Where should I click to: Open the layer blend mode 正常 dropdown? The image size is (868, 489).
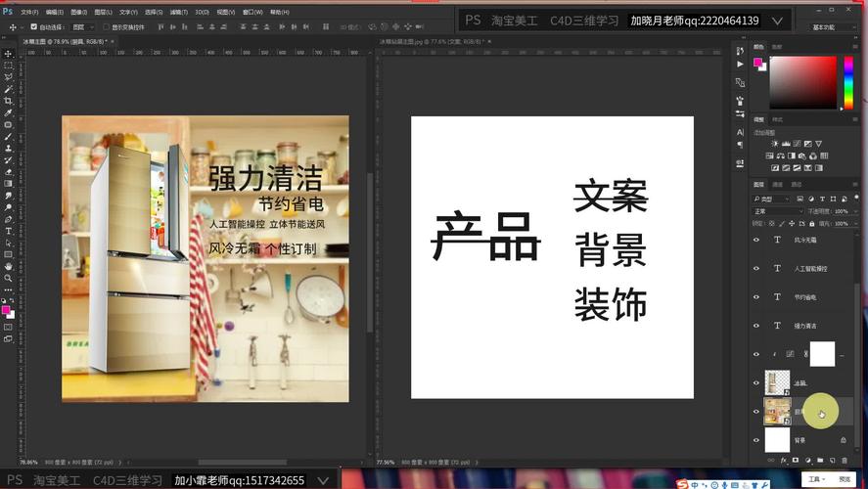778,211
